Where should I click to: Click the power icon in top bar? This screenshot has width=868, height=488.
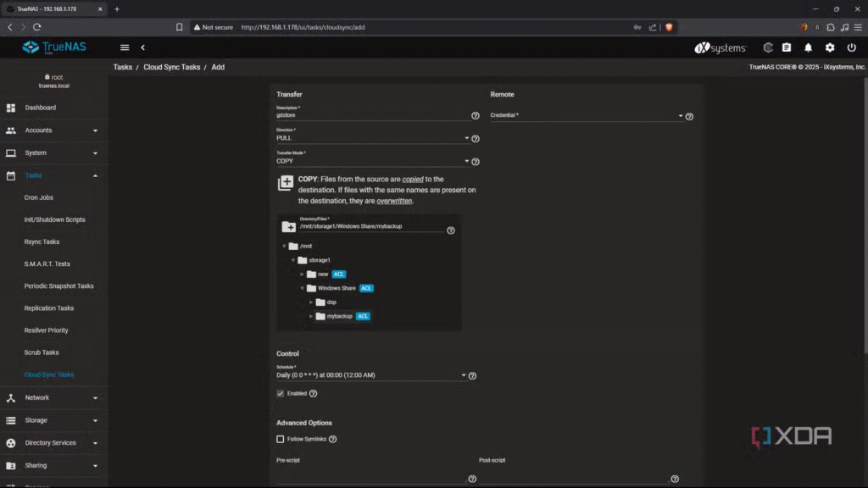(851, 47)
